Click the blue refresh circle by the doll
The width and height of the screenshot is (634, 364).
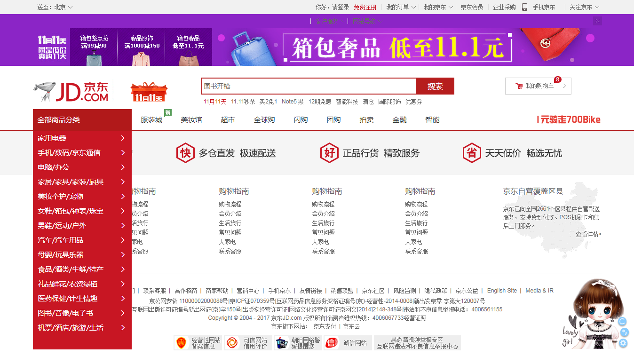coord(622,322)
